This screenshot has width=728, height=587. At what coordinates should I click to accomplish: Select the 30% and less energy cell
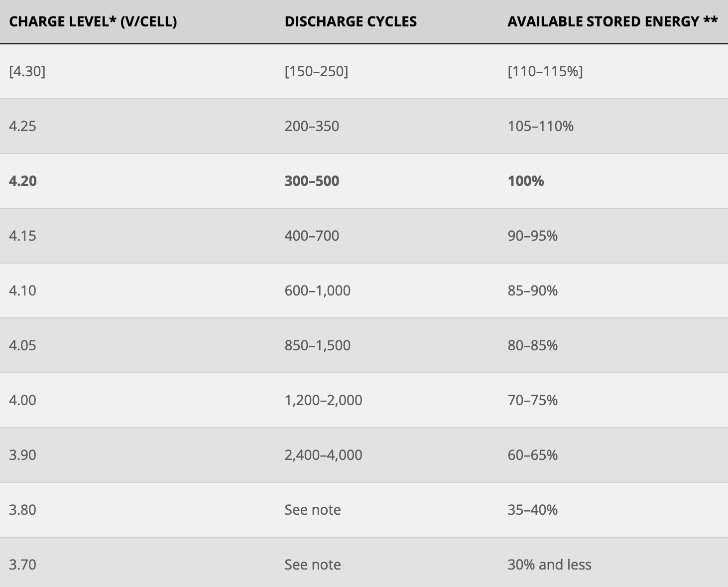[550, 565]
